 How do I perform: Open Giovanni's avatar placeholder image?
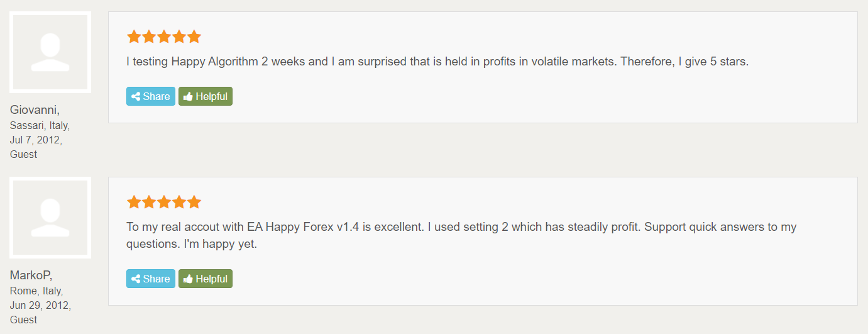(x=50, y=52)
